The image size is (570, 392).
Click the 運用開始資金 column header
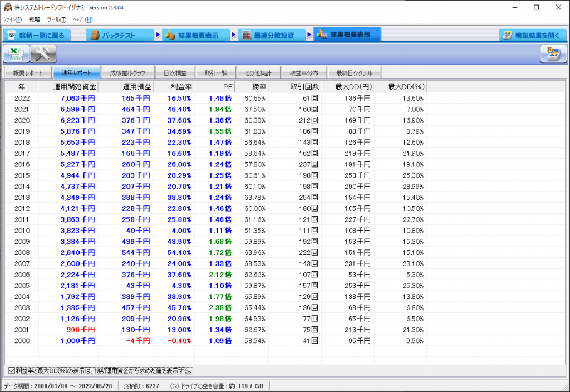point(68,86)
